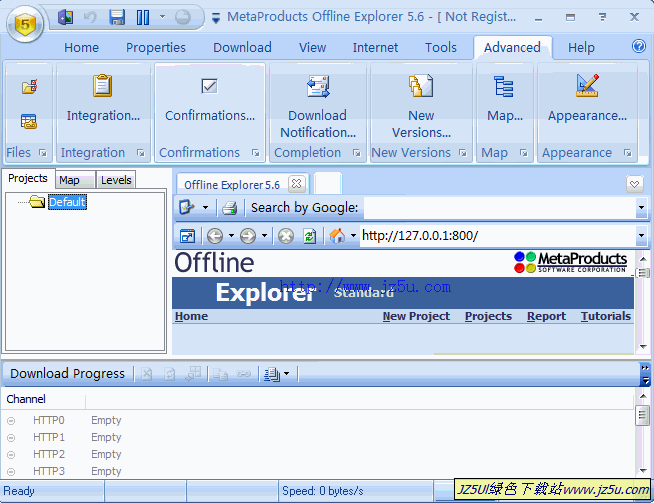Expand the Integration group dialog launcher
This screenshot has width=654, height=503.
[x=141, y=153]
